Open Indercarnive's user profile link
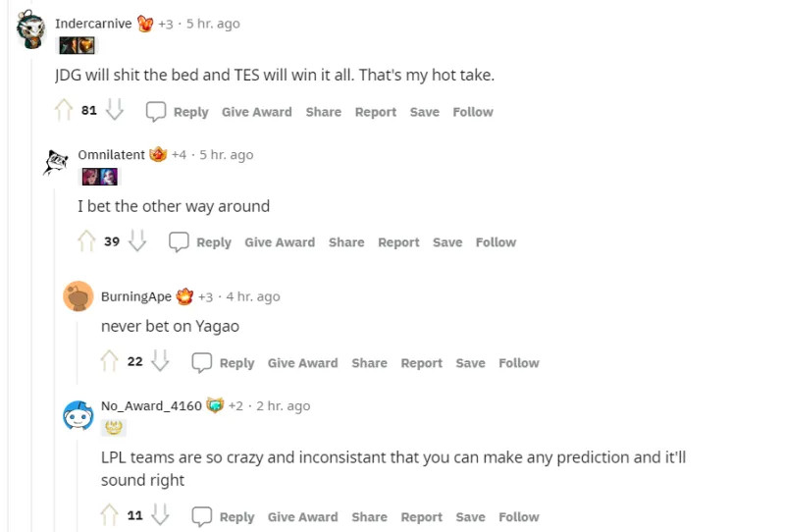Image resolution: width=785 pixels, height=532 pixels. pyautogui.click(x=93, y=24)
